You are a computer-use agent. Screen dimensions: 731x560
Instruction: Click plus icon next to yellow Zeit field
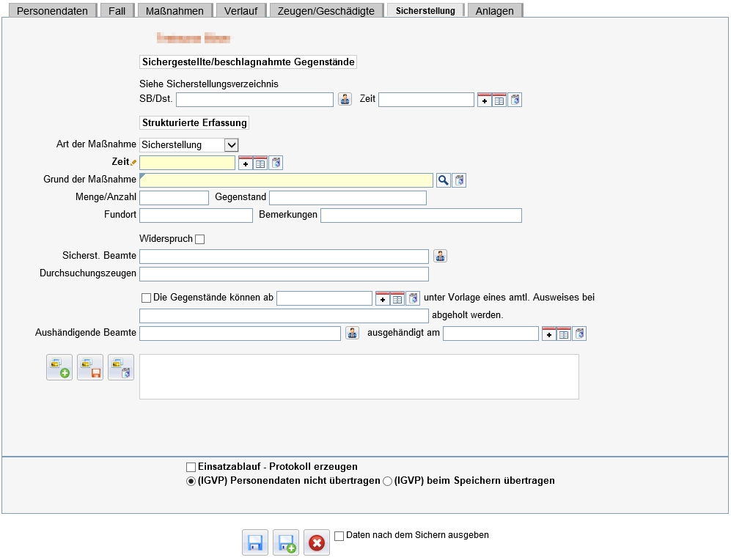(245, 163)
